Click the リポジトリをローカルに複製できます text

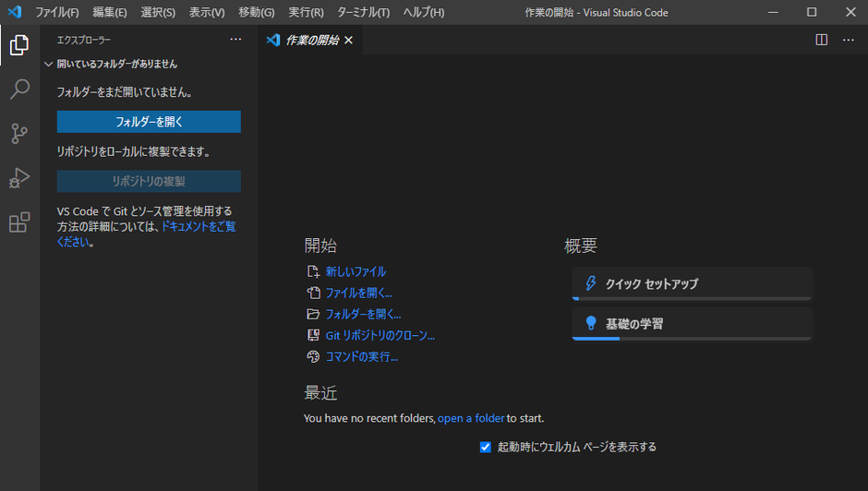[133, 151]
